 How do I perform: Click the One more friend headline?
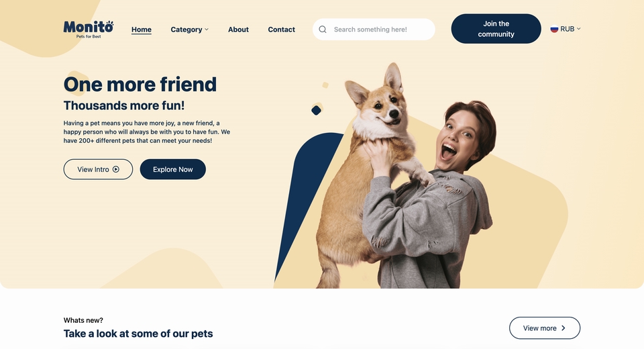pos(140,85)
